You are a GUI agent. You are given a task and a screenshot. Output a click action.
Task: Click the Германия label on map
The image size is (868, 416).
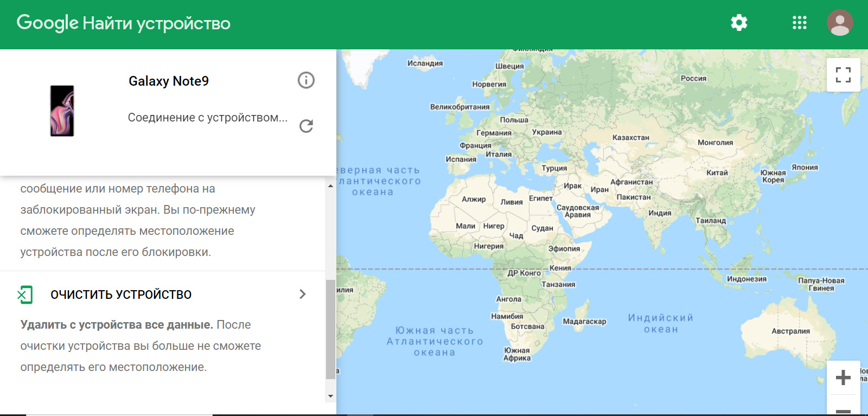point(494,133)
